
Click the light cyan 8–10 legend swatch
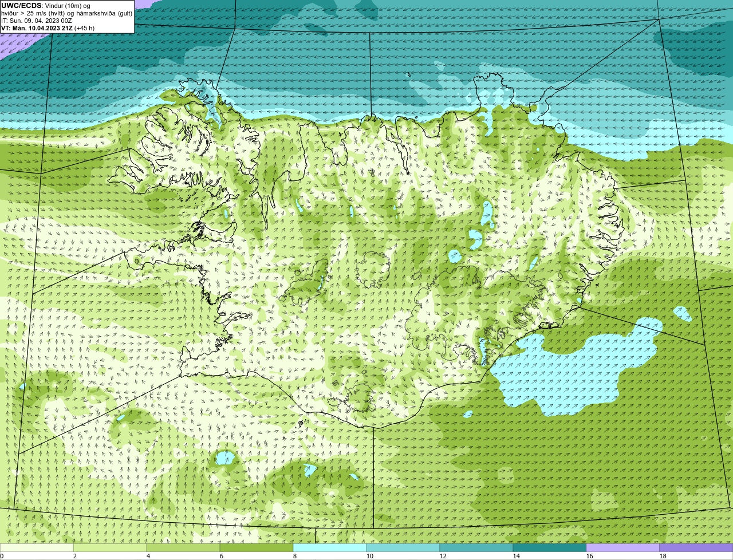(x=330, y=548)
